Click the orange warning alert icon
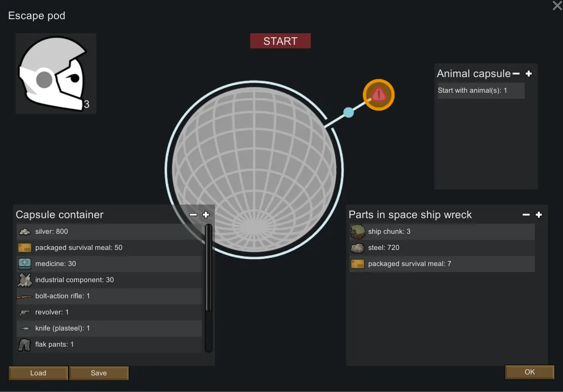563x392 pixels. pyautogui.click(x=378, y=95)
